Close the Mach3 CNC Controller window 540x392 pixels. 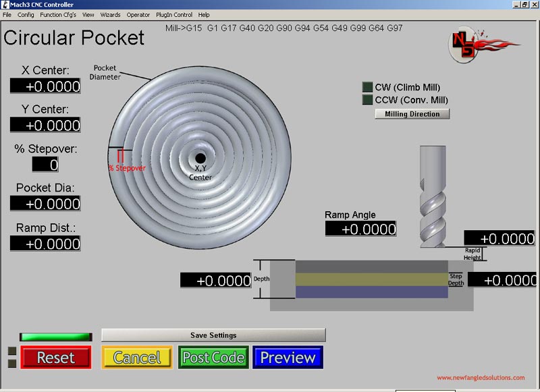coord(534,5)
